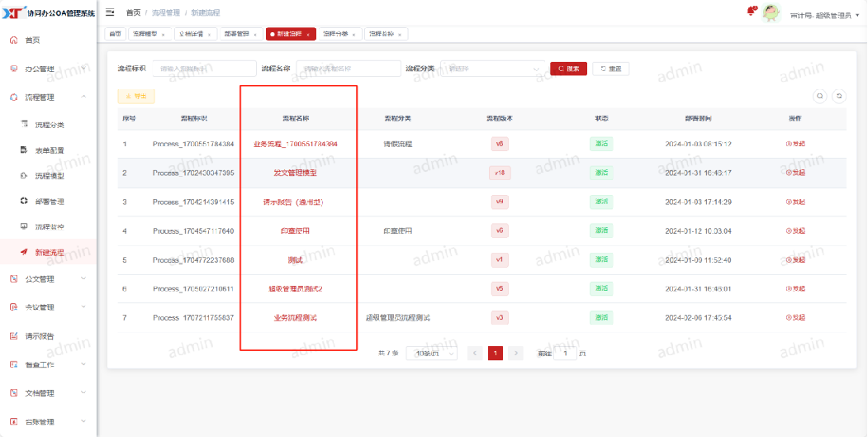The width and height of the screenshot is (868, 437).
Task: Open notifications via the red bell icon
Action: coord(750,11)
